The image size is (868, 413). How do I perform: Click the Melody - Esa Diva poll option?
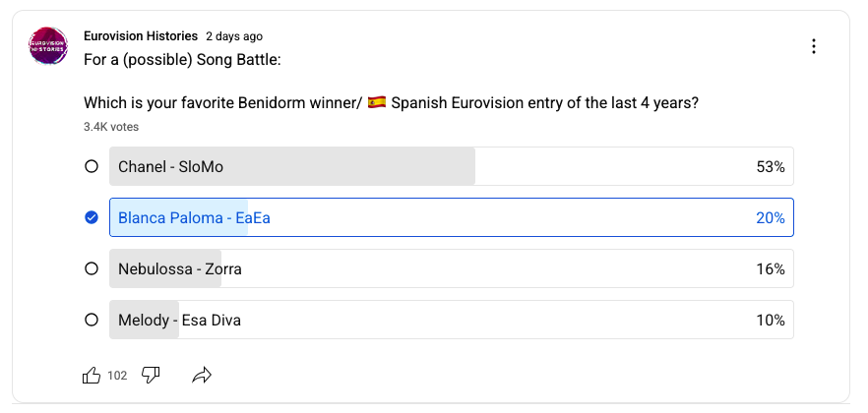click(x=394, y=321)
